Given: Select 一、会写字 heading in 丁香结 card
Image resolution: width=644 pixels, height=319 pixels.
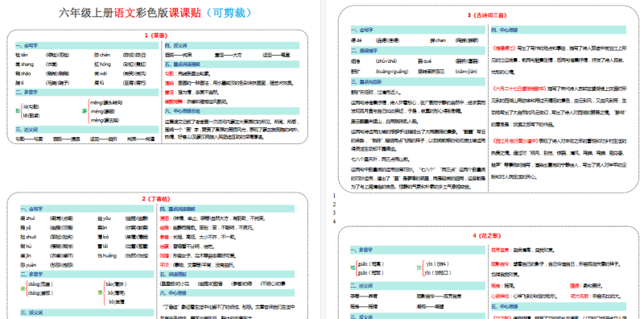Looking at the screenshot, I should click(31, 209).
